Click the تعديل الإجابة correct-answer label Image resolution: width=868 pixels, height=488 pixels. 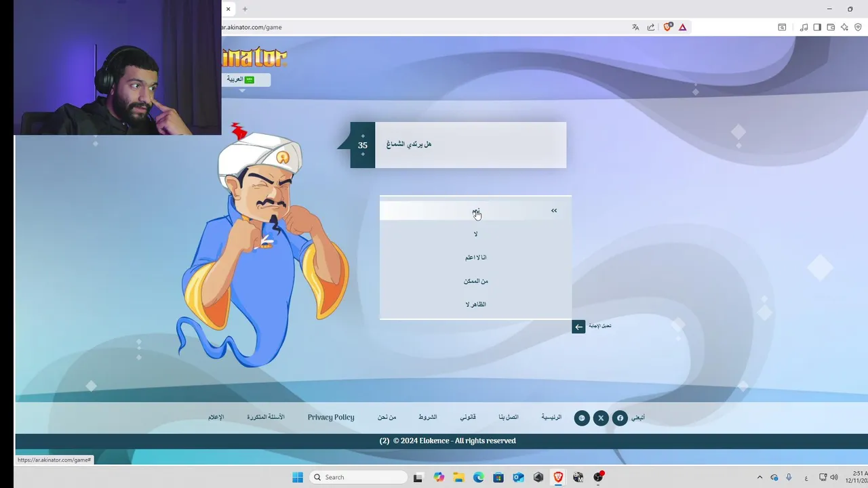click(599, 326)
